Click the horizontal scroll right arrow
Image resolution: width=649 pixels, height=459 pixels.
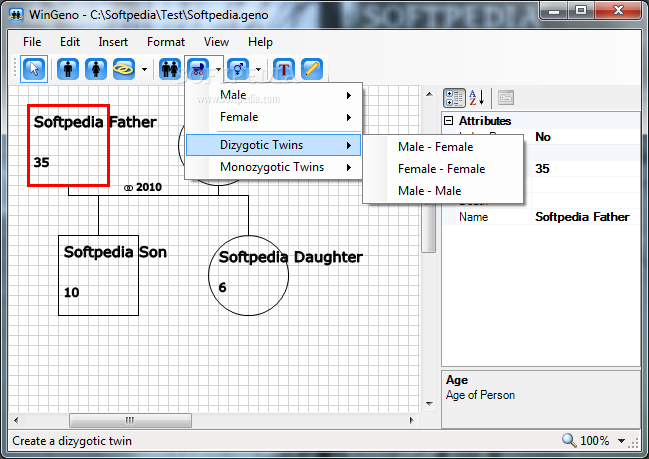[x=411, y=421]
